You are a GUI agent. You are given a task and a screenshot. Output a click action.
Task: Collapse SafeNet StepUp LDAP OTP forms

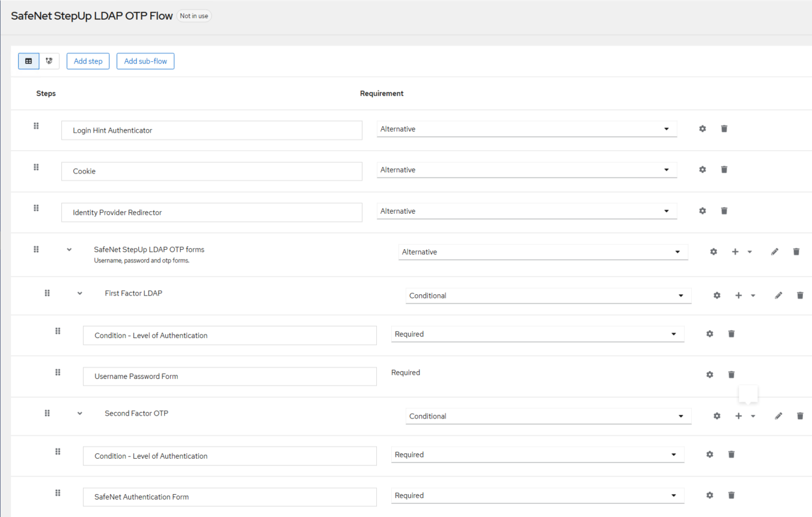click(x=69, y=250)
